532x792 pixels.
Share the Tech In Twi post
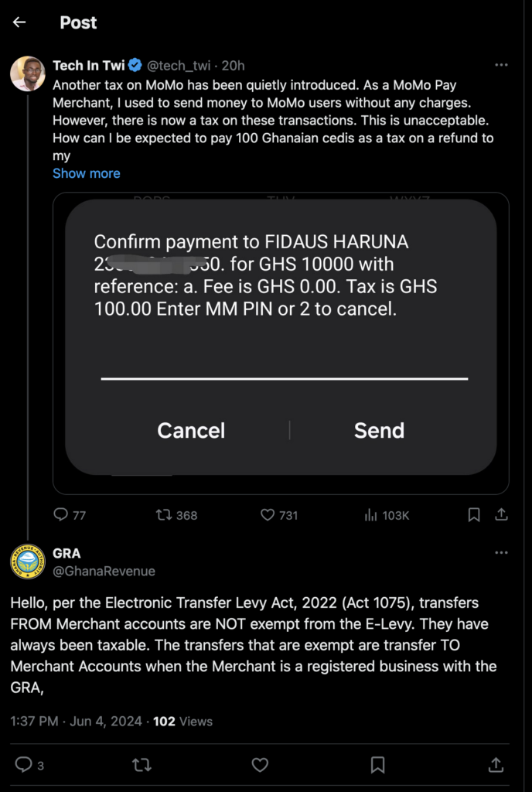pyautogui.click(x=501, y=514)
